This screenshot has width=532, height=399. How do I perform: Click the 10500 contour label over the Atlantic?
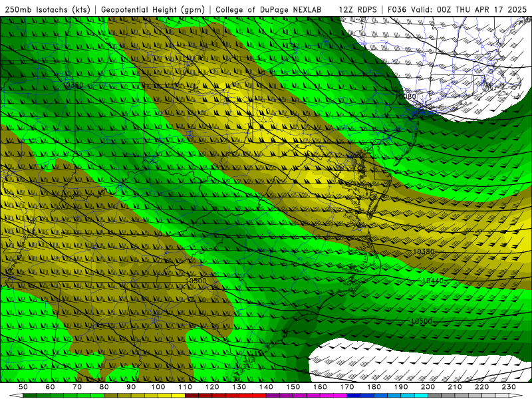[x=422, y=321]
